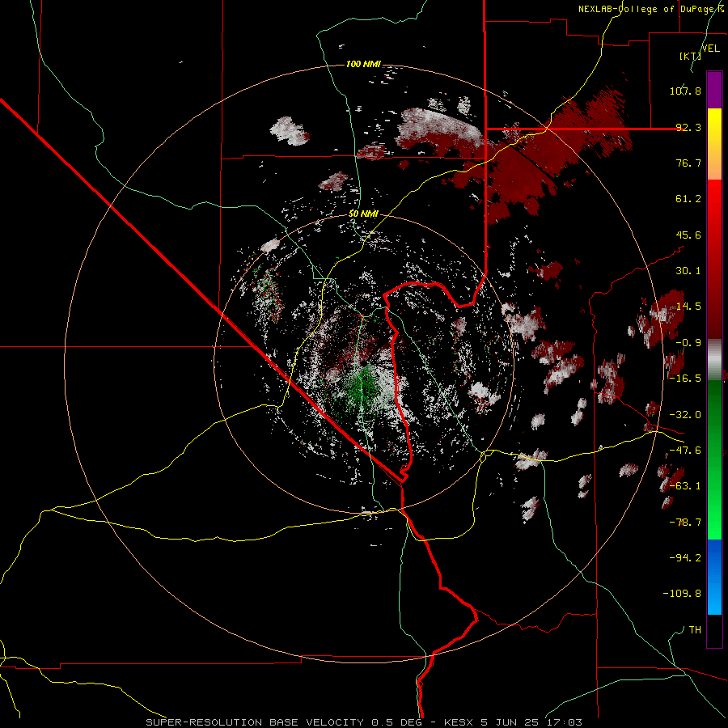Viewport: 728px width, 728px height.
Task: Click the Super-Resolution Base Velocity caption
Action: tap(363, 722)
